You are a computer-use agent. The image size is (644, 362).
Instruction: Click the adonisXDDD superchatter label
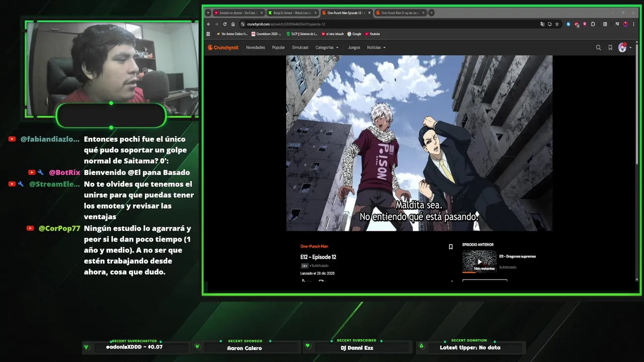(x=134, y=347)
